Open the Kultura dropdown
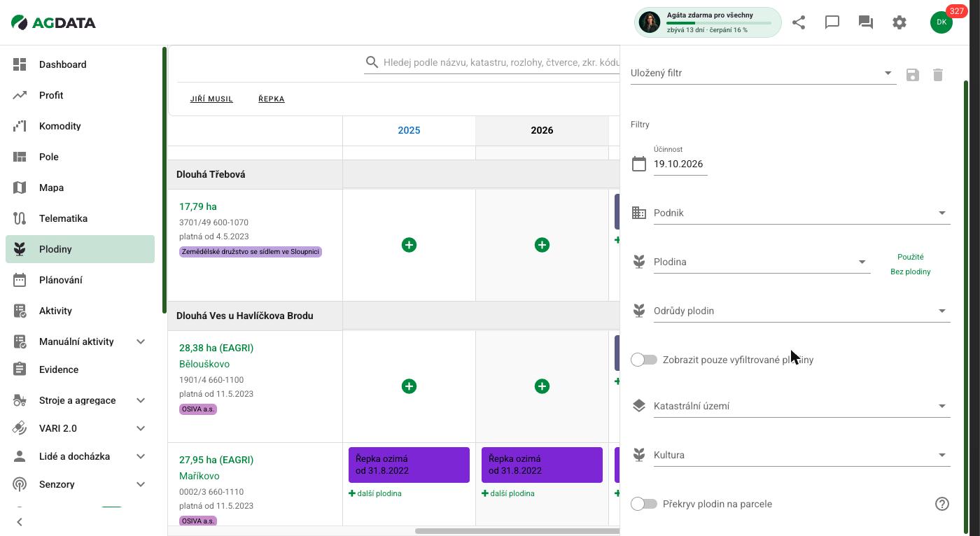 click(801, 455)
